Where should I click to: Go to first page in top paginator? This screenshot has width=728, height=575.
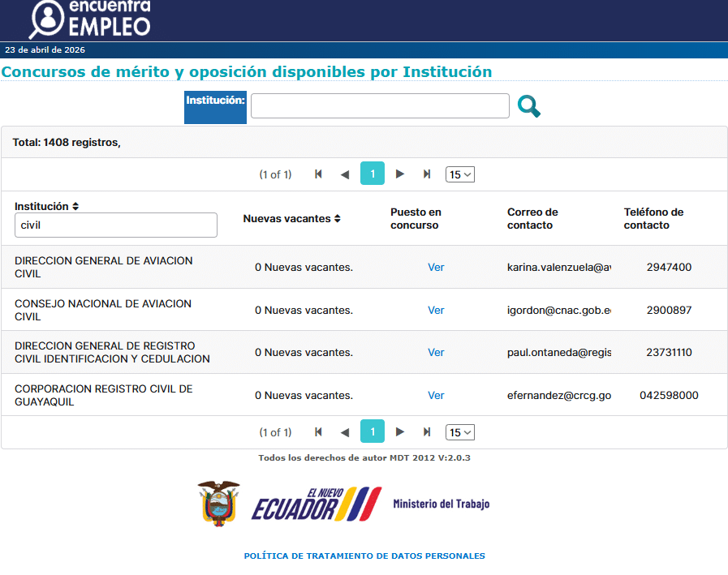point(318,174)
